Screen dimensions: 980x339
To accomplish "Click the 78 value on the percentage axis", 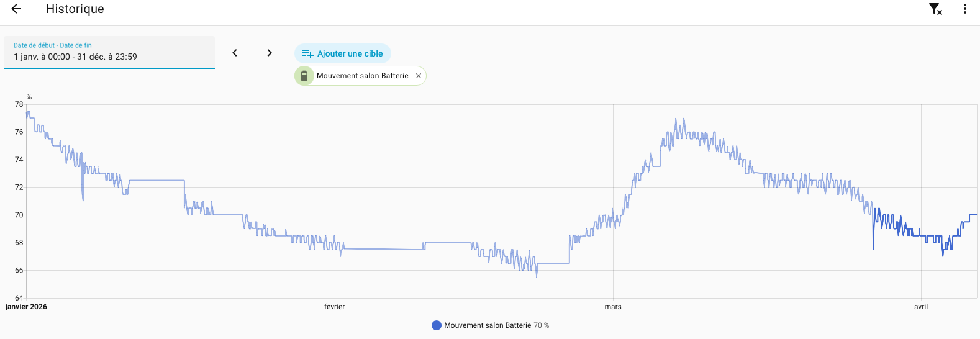I will [x=19, y=104].
